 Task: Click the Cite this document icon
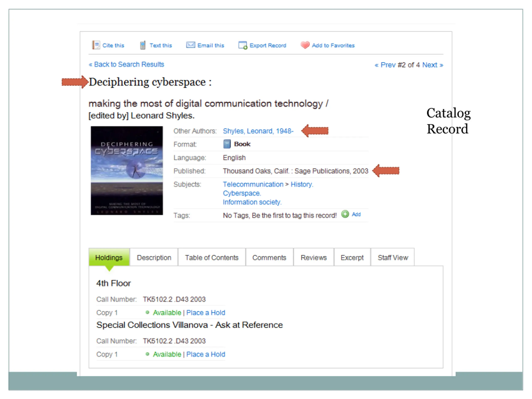pyautogui.click(x=96, y=45)
